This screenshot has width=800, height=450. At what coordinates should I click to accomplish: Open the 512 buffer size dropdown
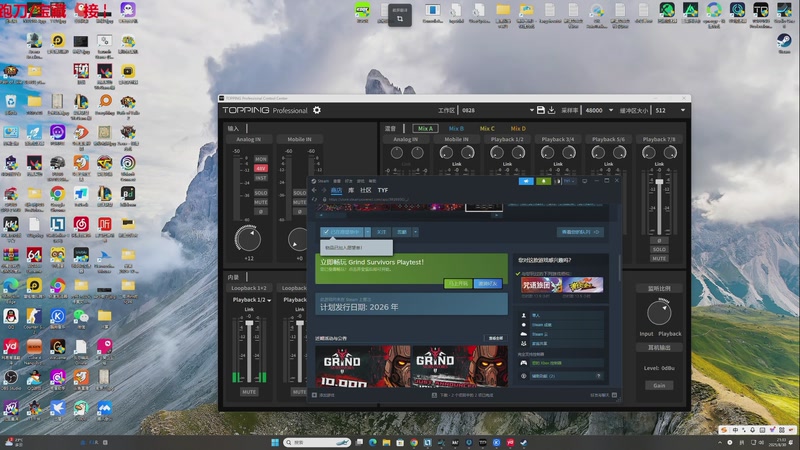(x=683, y=110)
